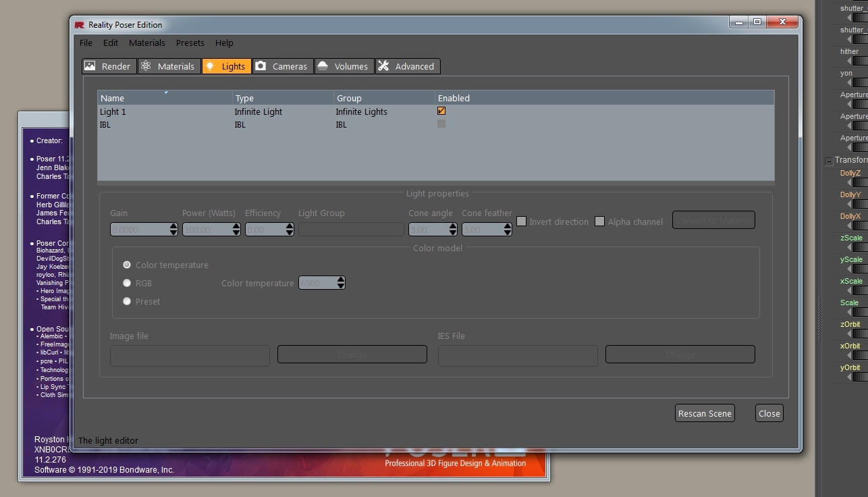Toggle the Invert direction checkbox
Image resolution: width=868 pixels, height=497 pixels.
[522, 221]
